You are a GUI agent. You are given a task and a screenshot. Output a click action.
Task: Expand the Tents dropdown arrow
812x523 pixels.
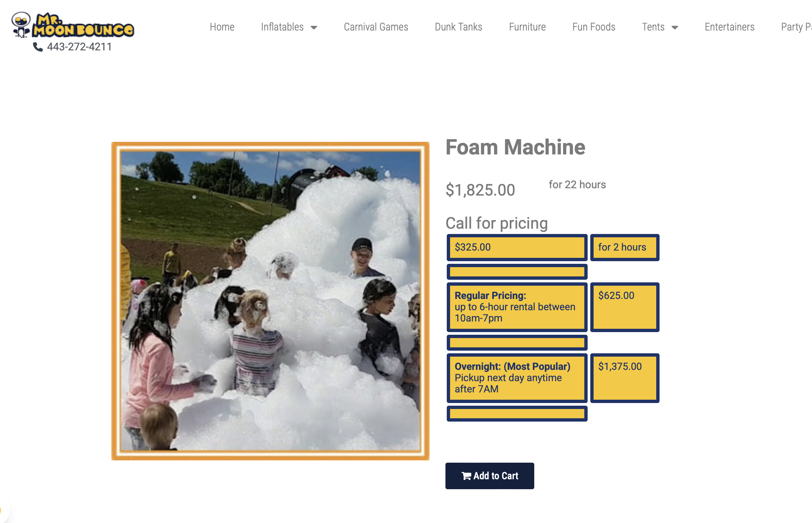675,28
